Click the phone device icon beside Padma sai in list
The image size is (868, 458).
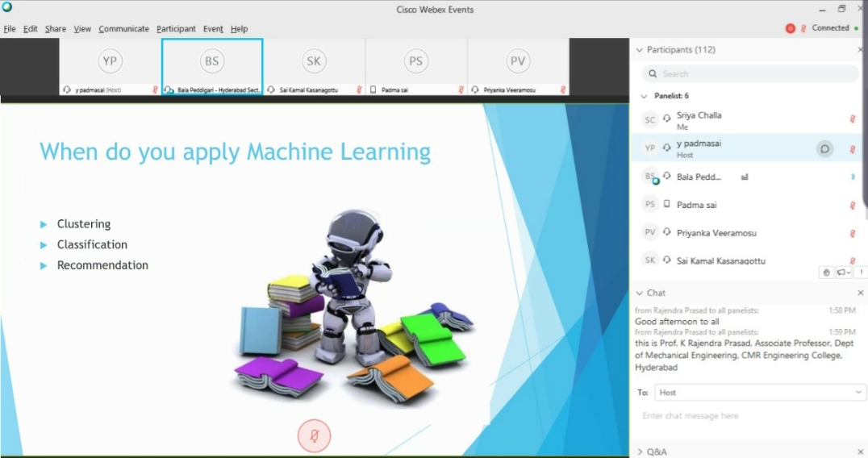pos(667,205)
